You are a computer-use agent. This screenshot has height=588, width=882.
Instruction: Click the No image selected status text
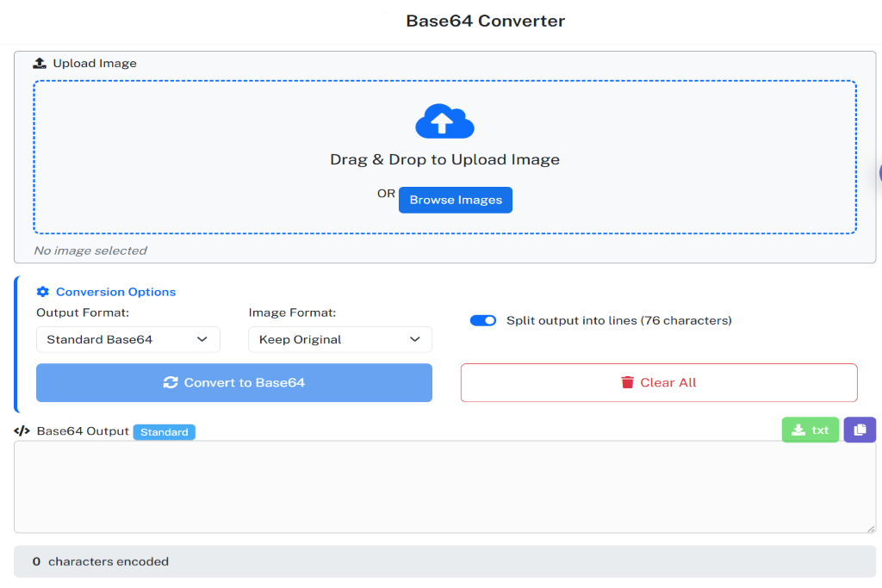tap(90, 251)
